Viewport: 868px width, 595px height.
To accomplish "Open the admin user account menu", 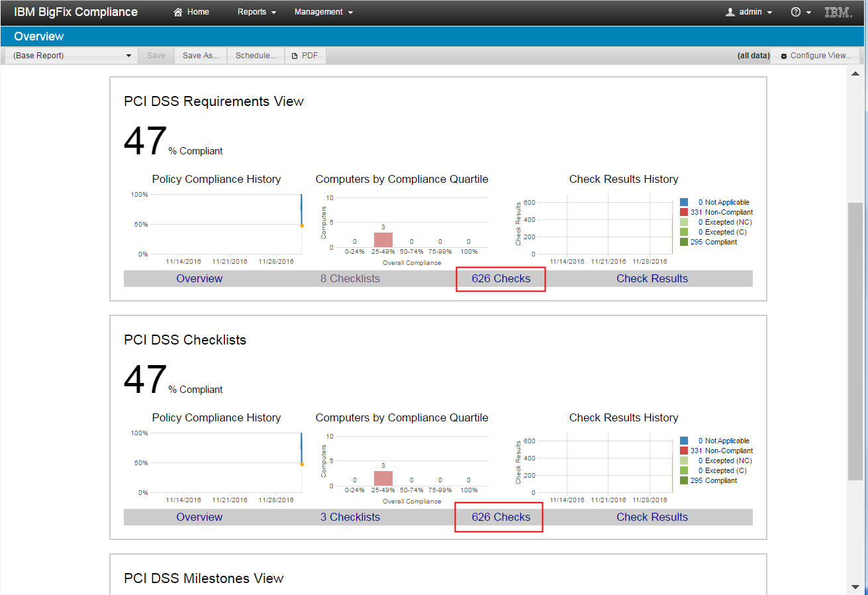I will [x=749, y=12].
